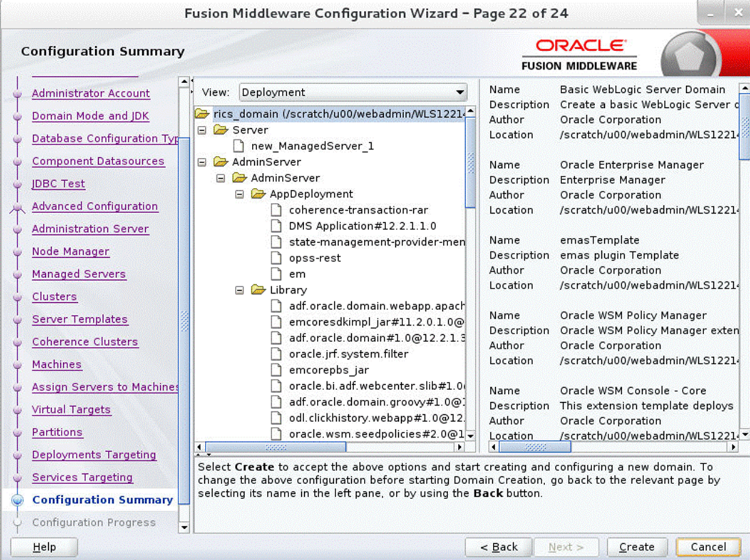Screen dimensions: 750x560
Task: Click the Create button
Action: click(637, 547)
